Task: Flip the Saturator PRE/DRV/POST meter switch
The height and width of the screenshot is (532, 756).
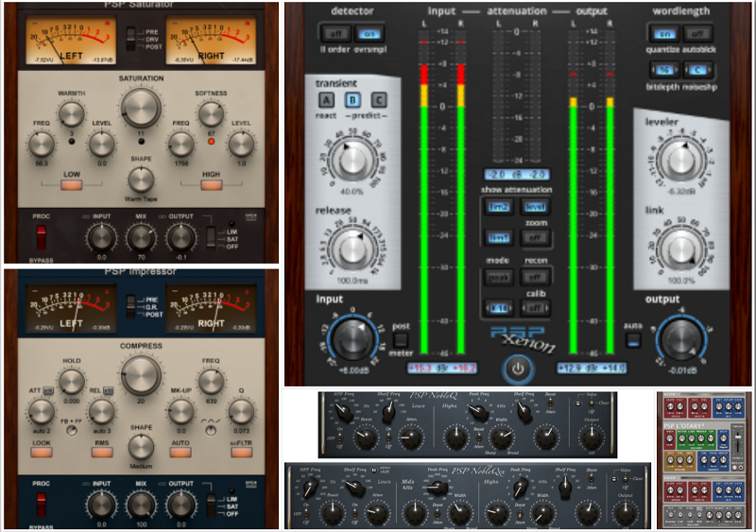Action: (x=130, y=39)
